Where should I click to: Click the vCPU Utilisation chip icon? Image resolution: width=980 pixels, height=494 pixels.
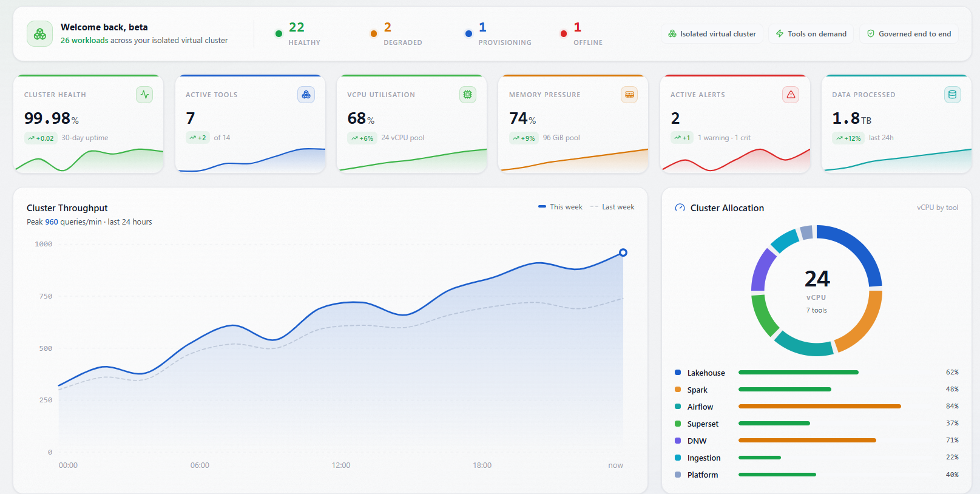[468, 95]
